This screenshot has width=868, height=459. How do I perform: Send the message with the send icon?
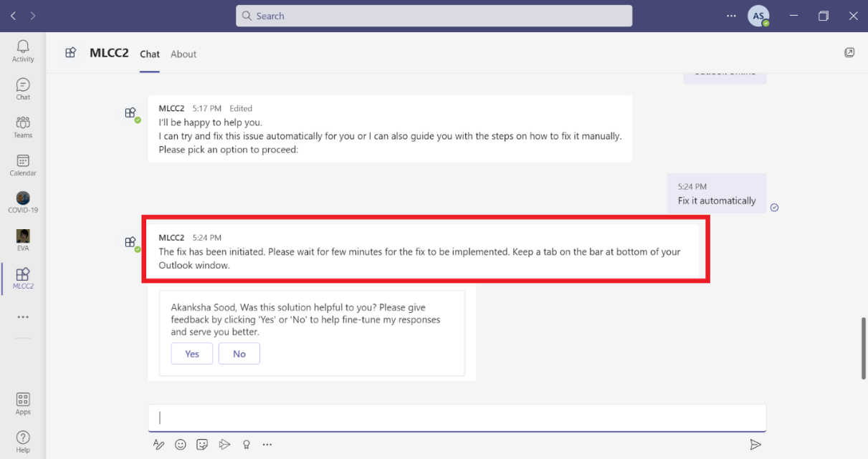tap(755, 444)
